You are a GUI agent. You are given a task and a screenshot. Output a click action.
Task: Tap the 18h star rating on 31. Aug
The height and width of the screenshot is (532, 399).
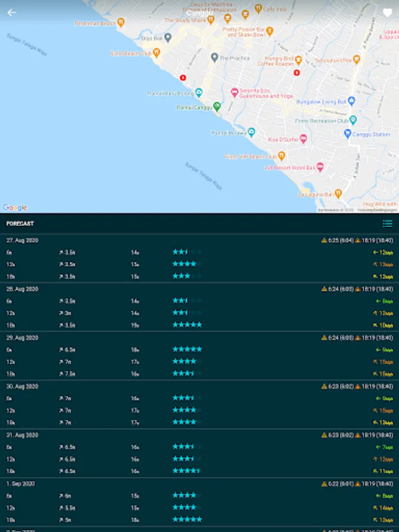[x=187, y=471]
